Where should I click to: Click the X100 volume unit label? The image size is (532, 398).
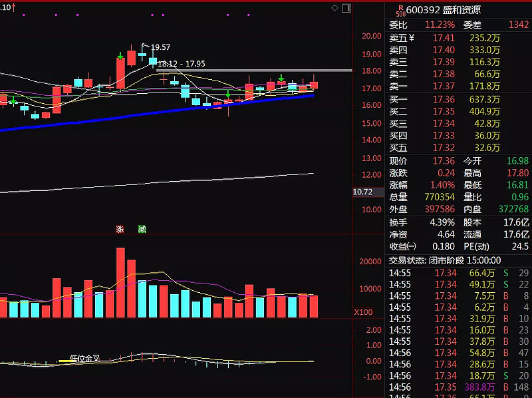coord(363,312)
